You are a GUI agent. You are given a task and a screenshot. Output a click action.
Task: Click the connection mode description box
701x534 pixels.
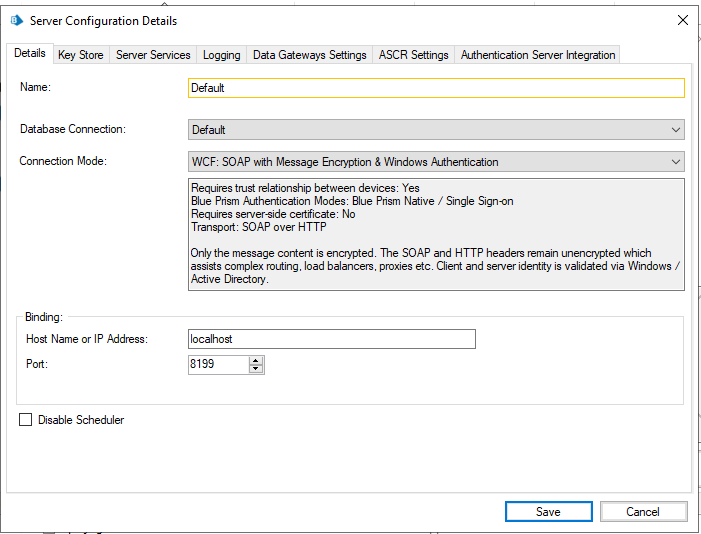pyautogui.click(x=436, y=235)
